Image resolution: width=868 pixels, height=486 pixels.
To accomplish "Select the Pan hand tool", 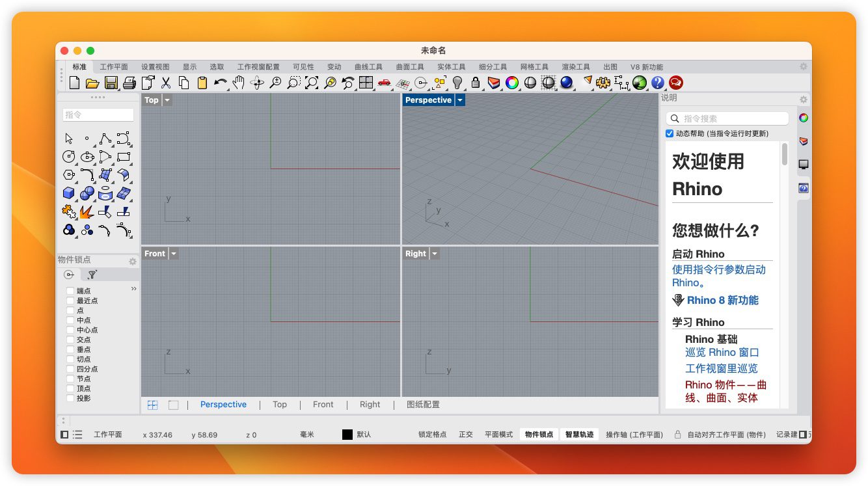I will pyautogui.click(x=239, y=83).
